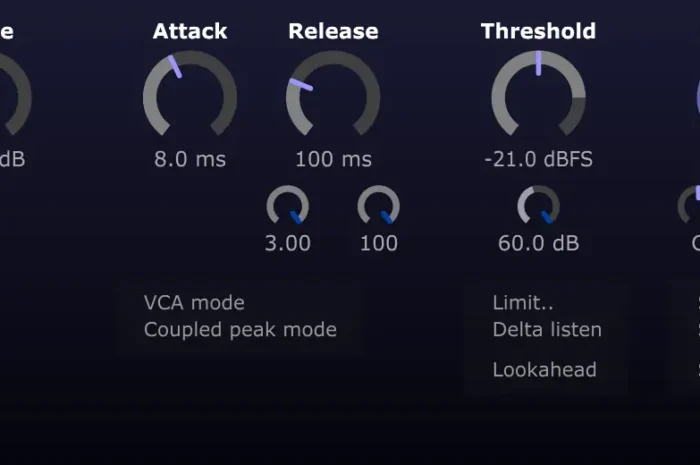This screenshot has height=465, width=700.
Task: Click the Attack heading label
Action: (x=190, y=31)
